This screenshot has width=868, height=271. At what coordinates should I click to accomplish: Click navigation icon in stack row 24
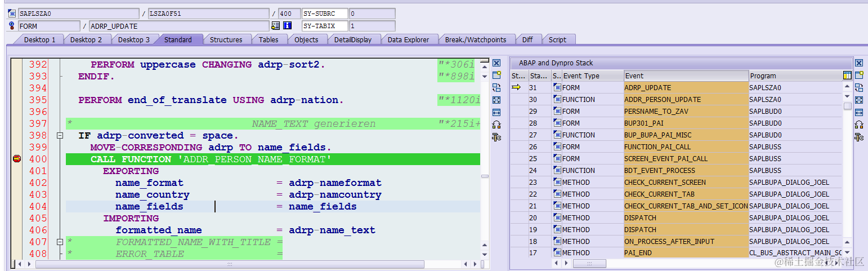557,170
